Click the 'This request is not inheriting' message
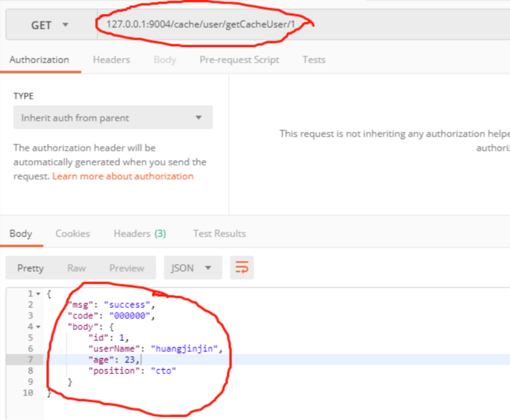 coord(395,141)
